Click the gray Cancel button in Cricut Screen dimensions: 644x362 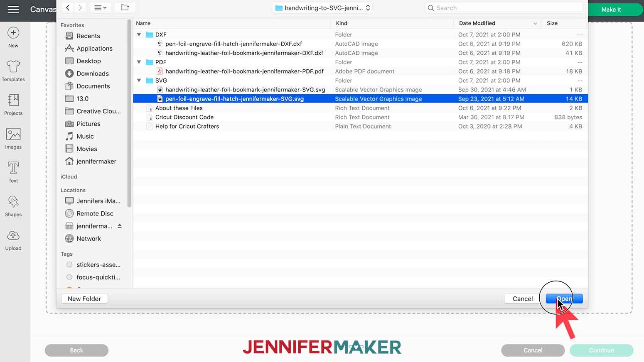click(x=533, y=350)
